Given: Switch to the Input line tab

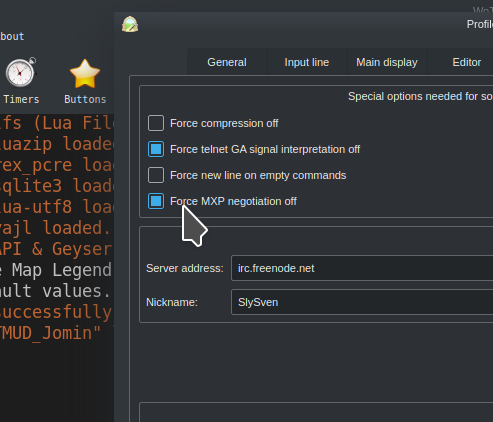Looking at the screenshot, I should 307,62.
